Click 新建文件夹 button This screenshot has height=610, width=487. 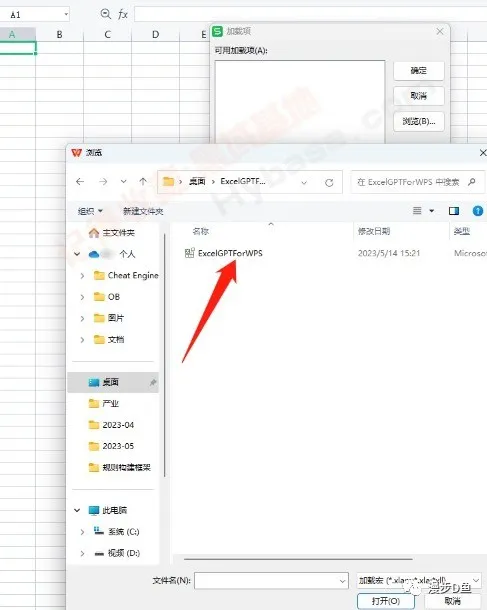click(143, 211)
